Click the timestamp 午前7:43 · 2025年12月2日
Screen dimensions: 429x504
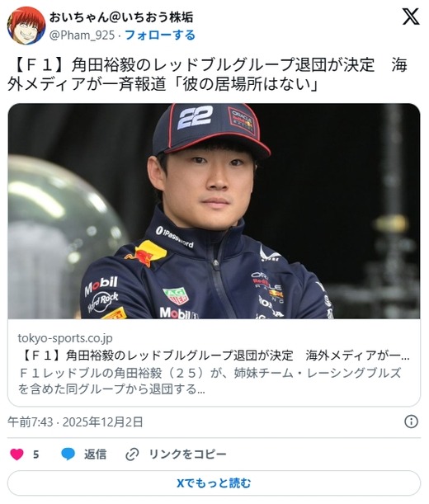75,422
